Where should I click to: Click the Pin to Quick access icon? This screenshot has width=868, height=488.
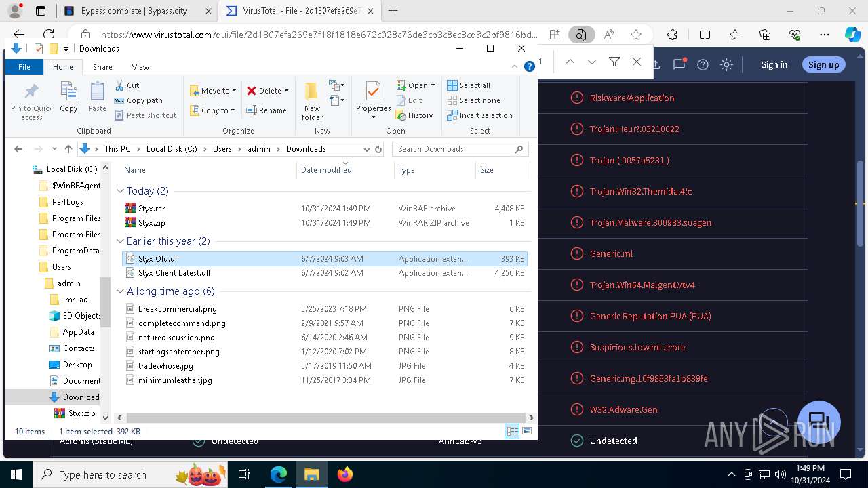point(31,102)
